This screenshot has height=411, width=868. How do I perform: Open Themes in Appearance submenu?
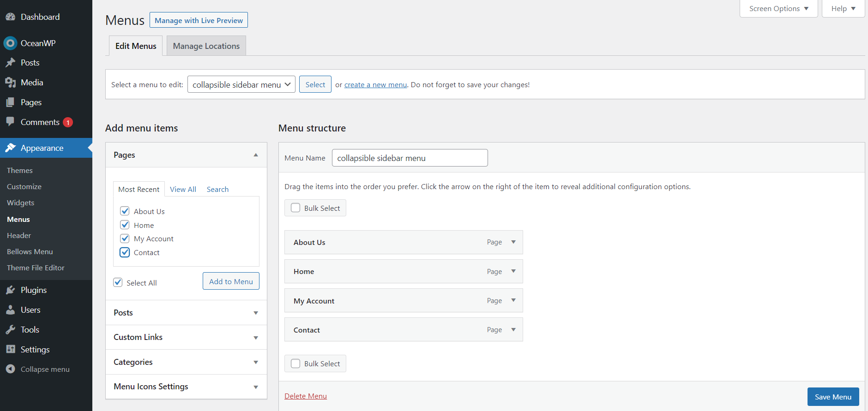coord(20,170)
